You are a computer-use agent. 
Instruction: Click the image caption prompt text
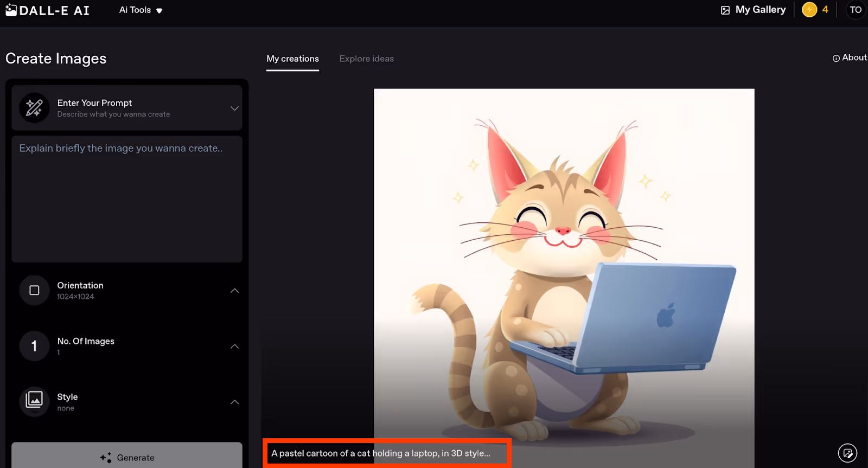(x=381, y=453)
